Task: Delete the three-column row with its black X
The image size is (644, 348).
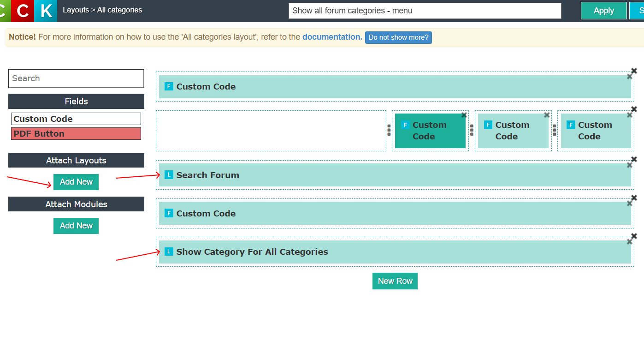Action: click(x=634, y=109)
